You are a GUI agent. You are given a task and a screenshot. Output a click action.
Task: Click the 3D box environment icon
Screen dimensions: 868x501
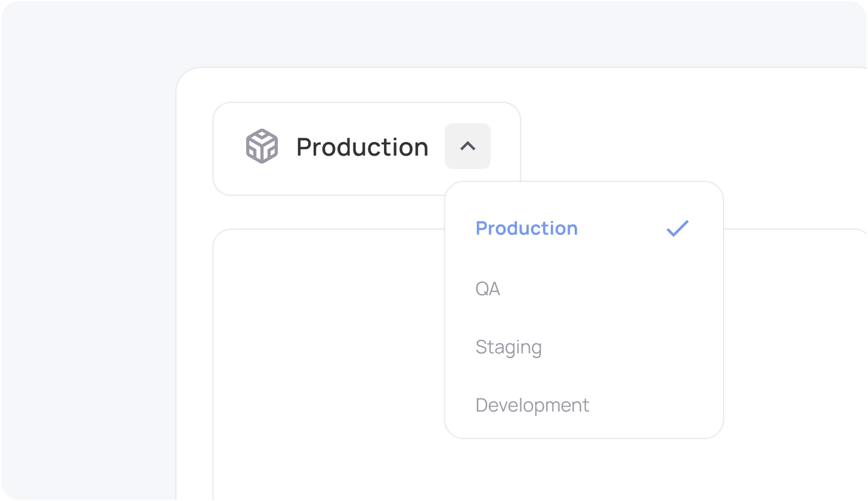coord(262,146)
